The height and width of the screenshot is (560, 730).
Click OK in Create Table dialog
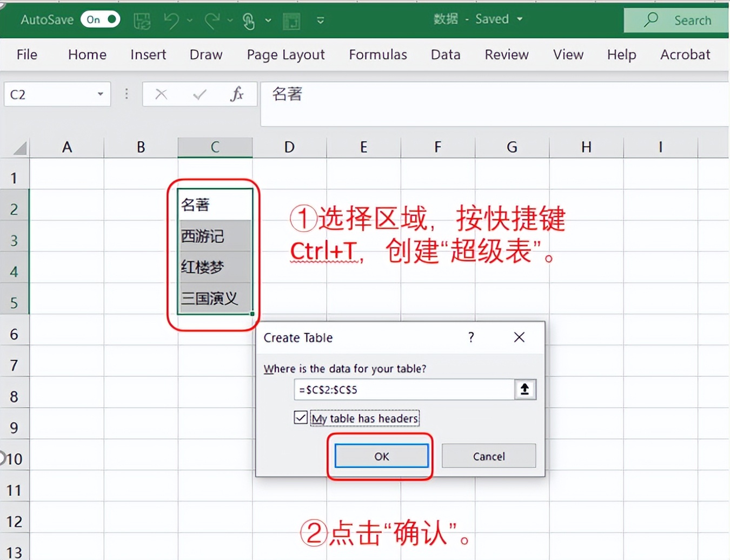pos(382,456)
